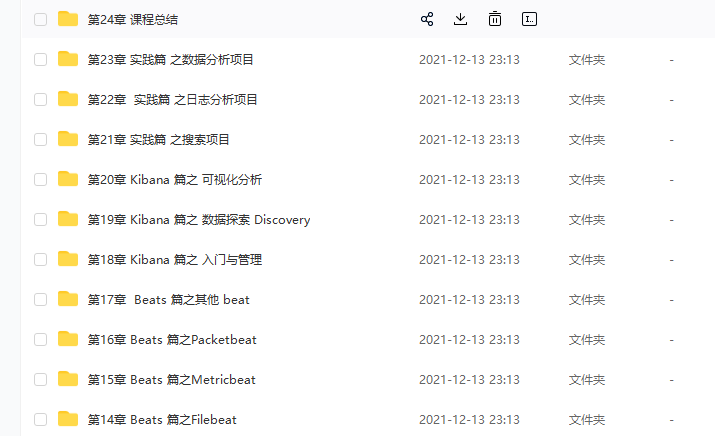Delete 第24章 folder via trash icon
The width and height of the screenshot is (715, 436).
click(495, 19)
